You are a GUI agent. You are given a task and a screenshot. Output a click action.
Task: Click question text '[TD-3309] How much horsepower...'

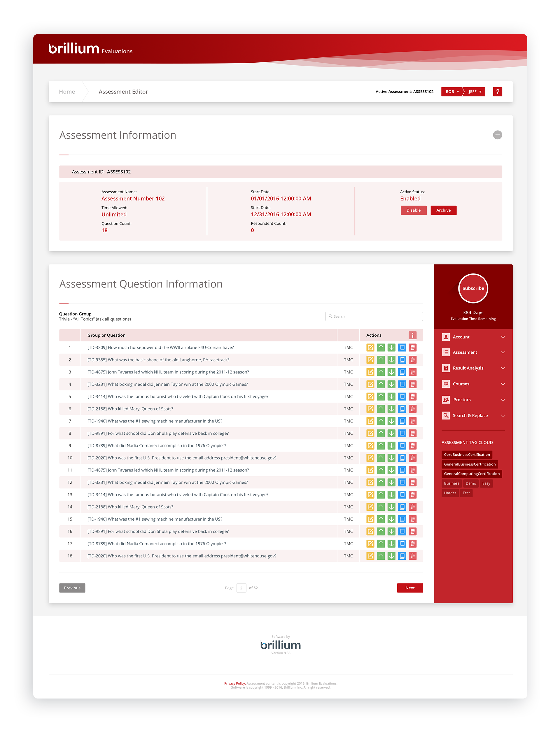click(x=160, y=348)
